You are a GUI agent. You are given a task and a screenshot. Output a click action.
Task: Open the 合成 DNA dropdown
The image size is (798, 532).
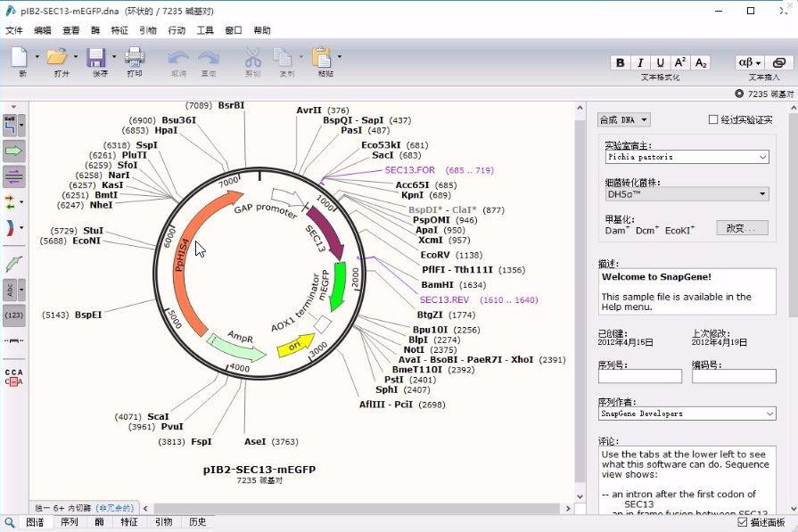pyautogui.click(x=623, y=119)
